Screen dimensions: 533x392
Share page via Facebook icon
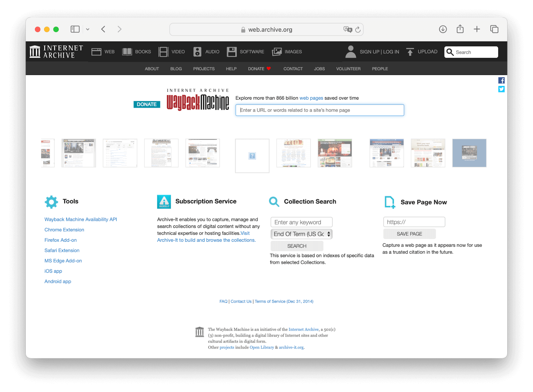click(501, 80)
